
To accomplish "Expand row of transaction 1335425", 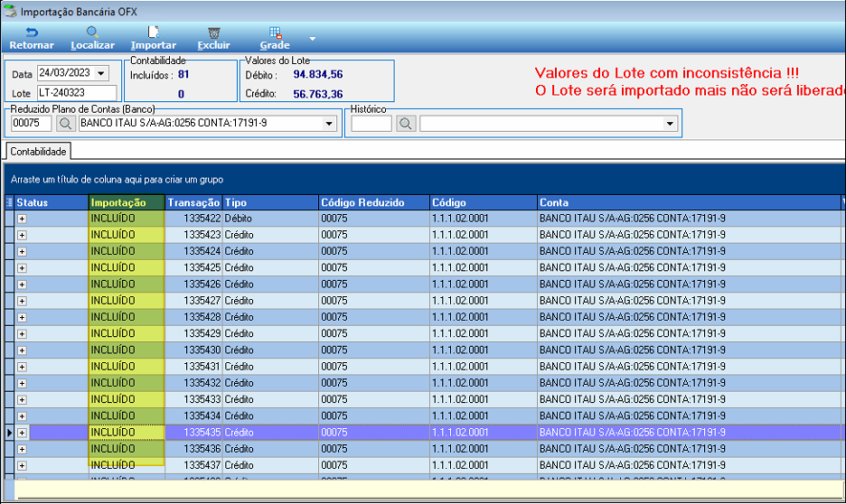I will (x=22, y=268).
